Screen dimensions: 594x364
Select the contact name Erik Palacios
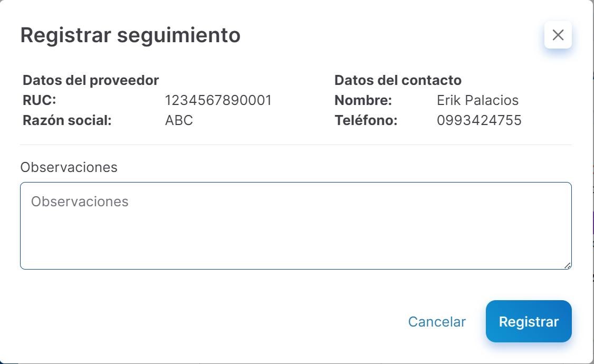(478, 100)
